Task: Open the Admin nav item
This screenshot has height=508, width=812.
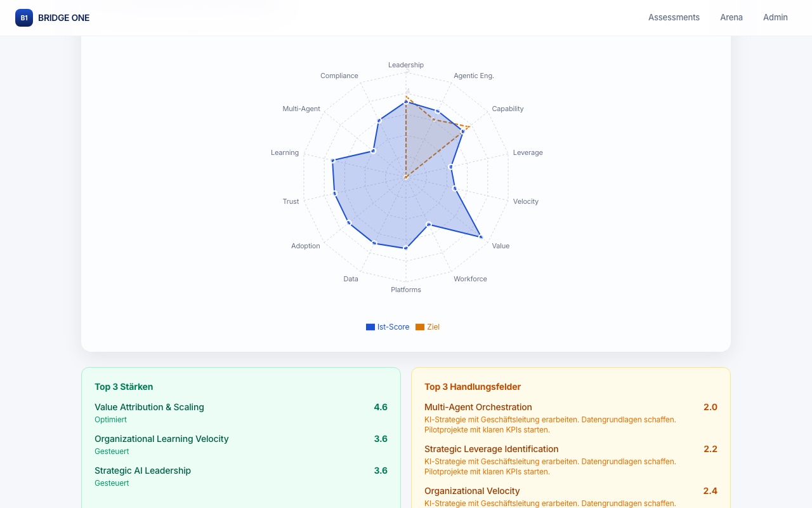Action: point(775,18)
